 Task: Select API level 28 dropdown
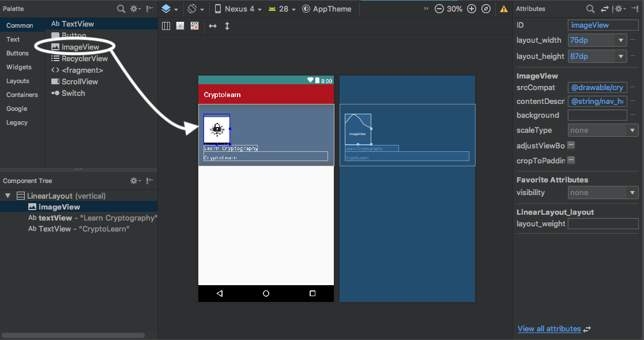282,9
